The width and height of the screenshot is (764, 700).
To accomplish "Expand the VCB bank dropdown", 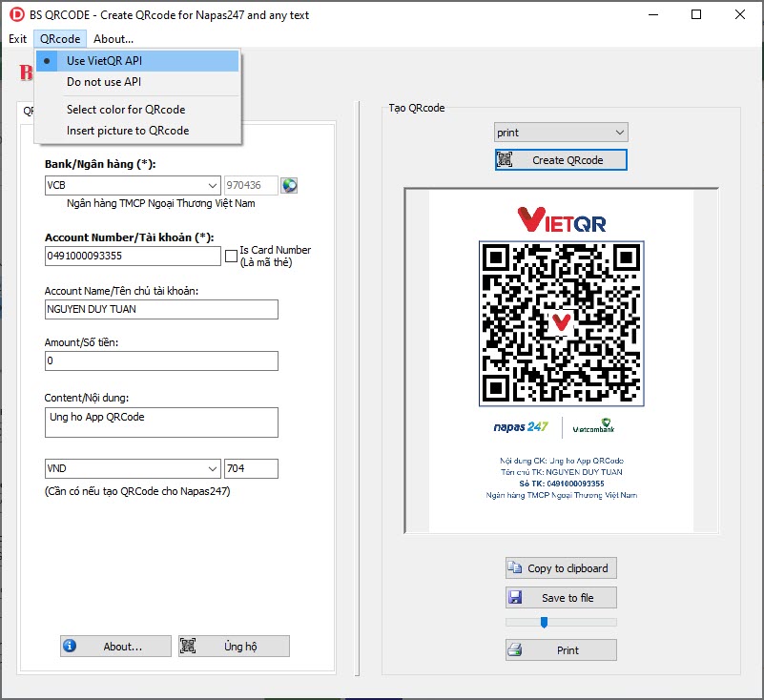I will pos(213,186).
